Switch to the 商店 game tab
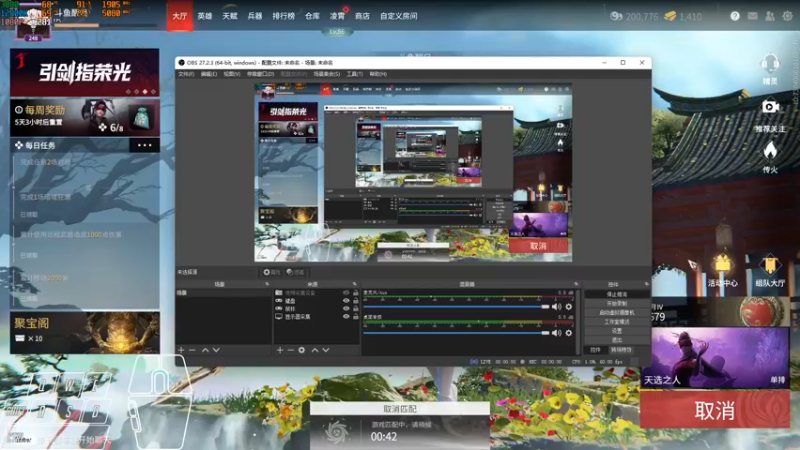800x450 pixels. 362,16
